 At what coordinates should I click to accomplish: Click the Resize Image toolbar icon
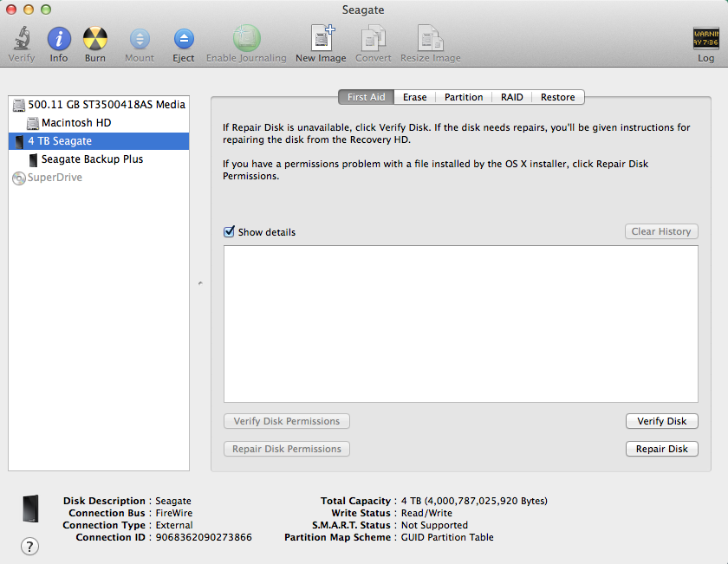point(430,39)
